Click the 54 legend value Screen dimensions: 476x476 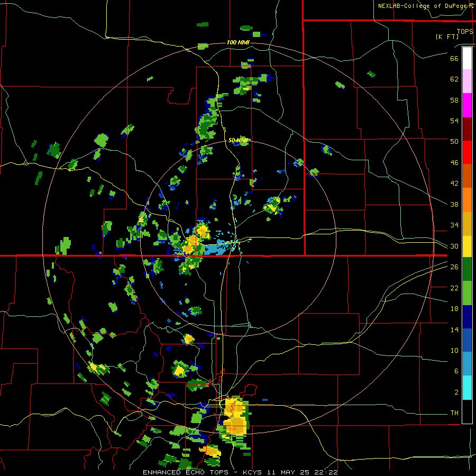click(x=454, y=121)
